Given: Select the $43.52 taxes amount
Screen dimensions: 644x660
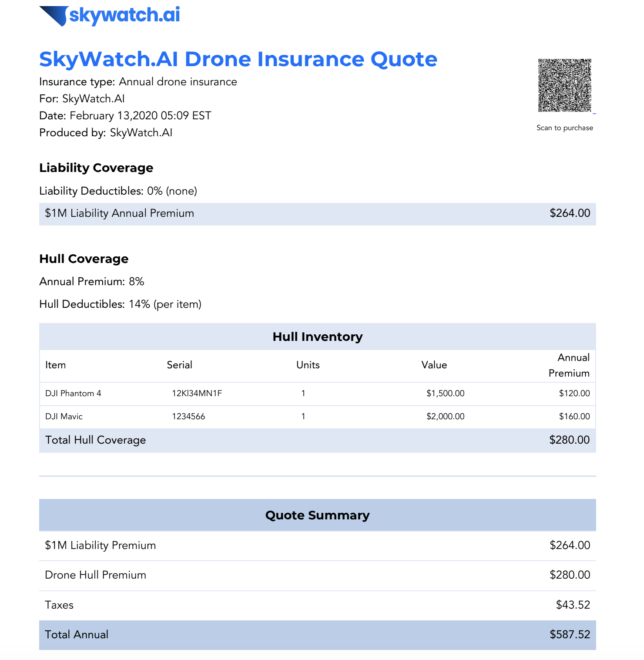Looking at the screenshot, I should [x=573, y=605].
